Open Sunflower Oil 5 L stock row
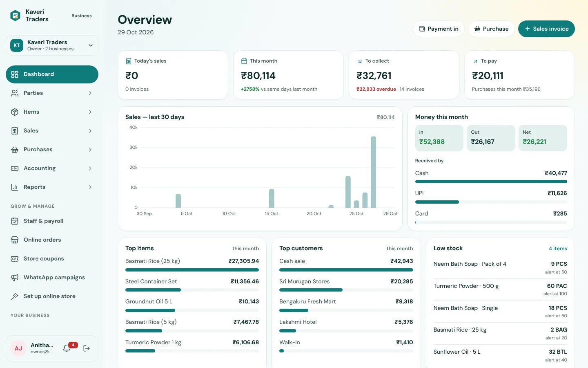The width and height of the screenshot is (588, 368). pos(500,355)
